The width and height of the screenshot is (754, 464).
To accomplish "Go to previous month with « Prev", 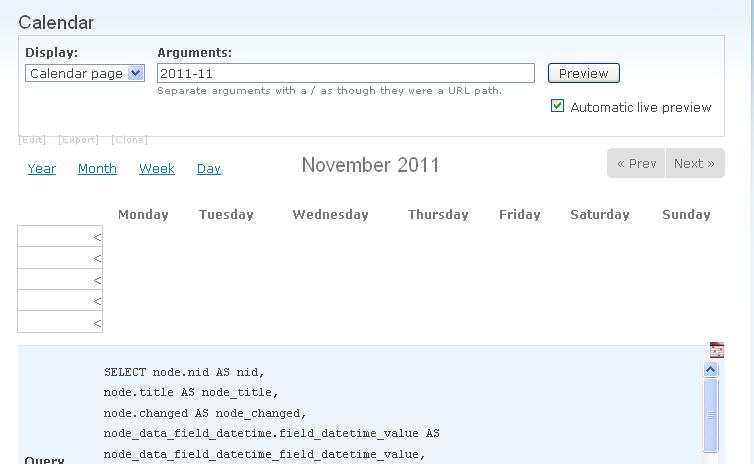I will pos(636,163).
